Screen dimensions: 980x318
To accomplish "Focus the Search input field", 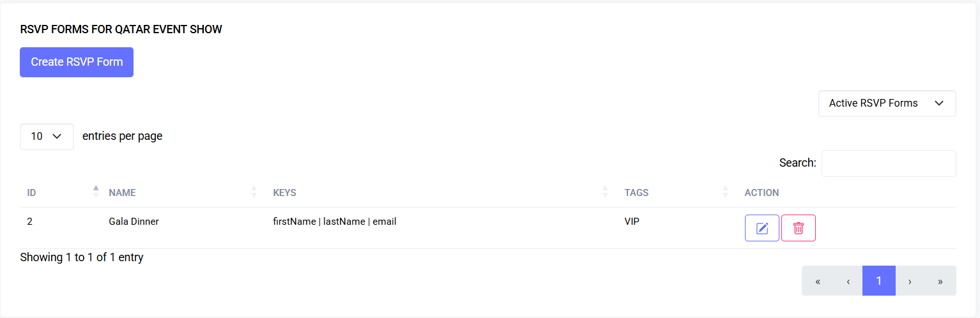I will [889, 163].
